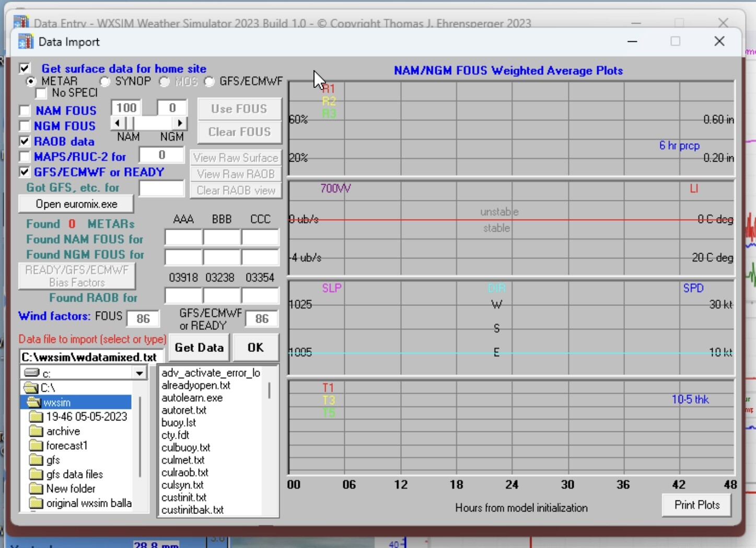Click the GFS/ECMWF or READY wind factor field
The width and height of the screenshot is (756, 548).
point(262,318)
